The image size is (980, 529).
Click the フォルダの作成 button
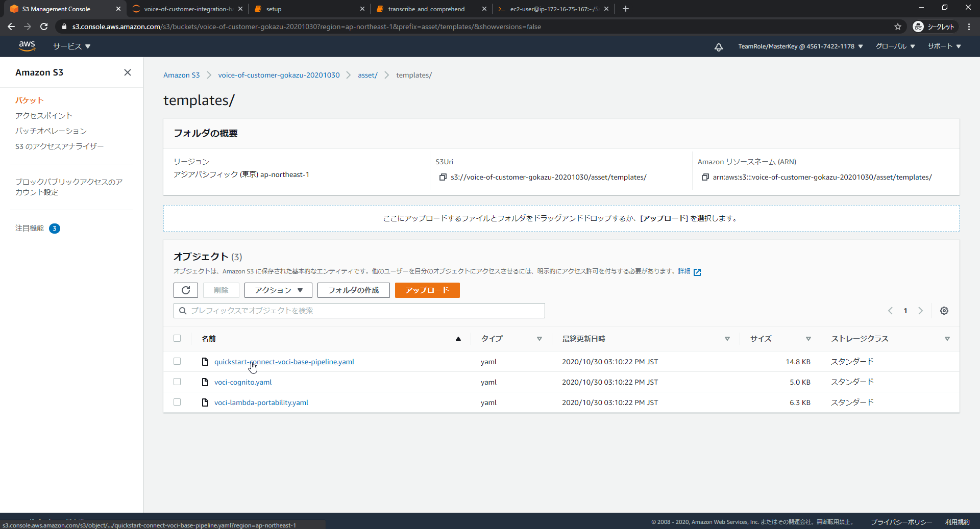(x=354, y=290)
